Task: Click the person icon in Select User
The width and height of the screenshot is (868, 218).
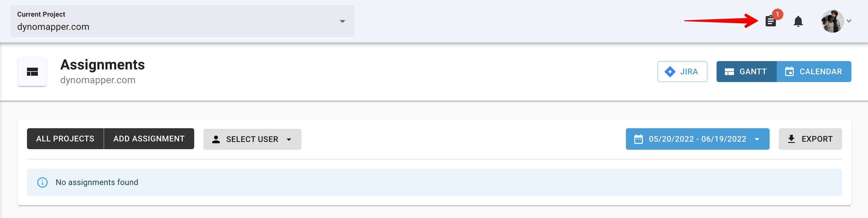Action: coord(216,139)
